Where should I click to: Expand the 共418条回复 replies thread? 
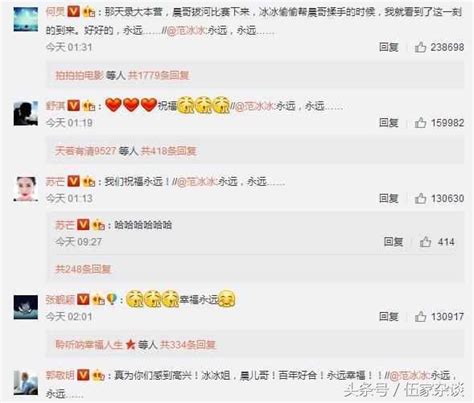pyautogui.click(x=169, y=151)
